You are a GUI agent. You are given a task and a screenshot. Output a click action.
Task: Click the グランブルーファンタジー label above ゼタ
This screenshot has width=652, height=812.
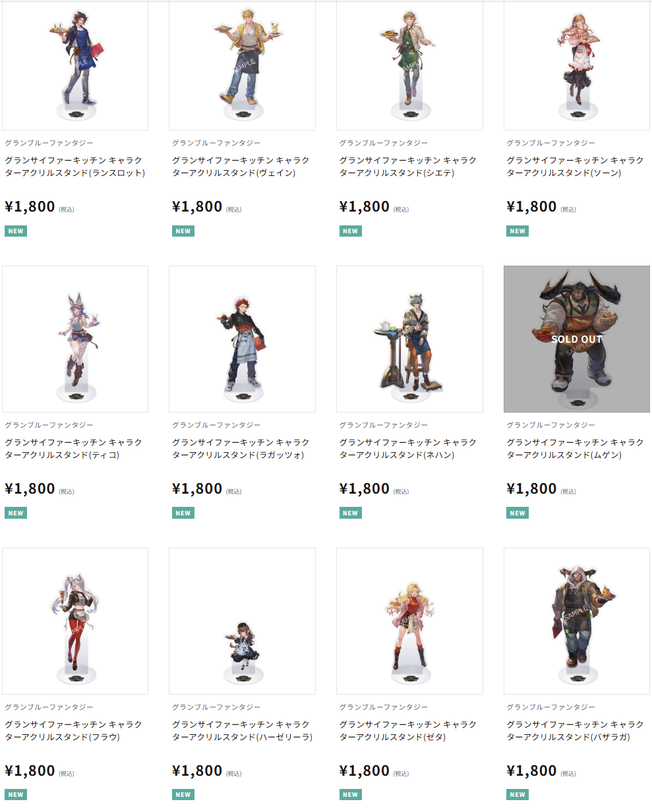click(x=384, y=707)
